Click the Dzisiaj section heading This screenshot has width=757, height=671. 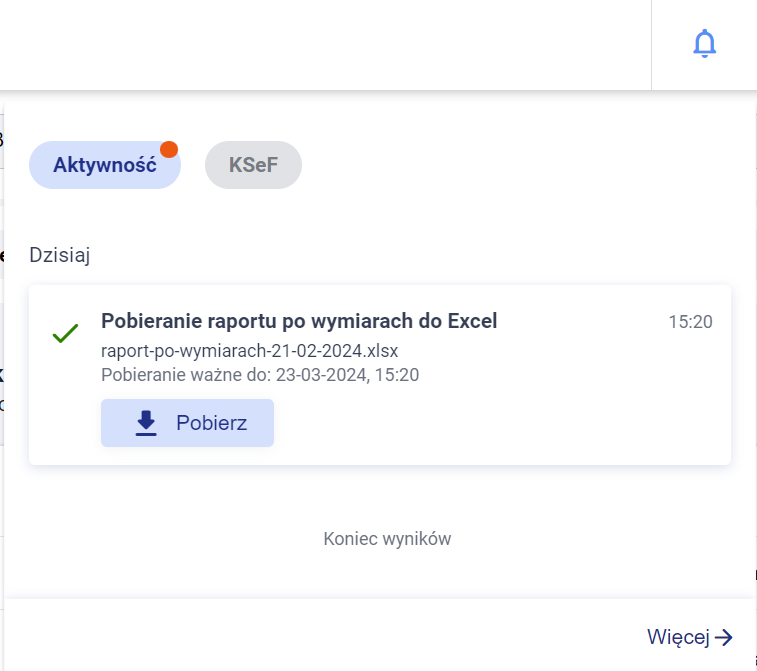(60, 255)
